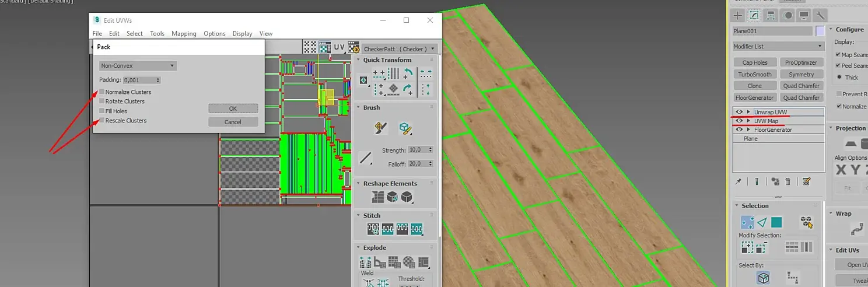Viewport: 868px width, 287px height.
Task: Open the Tools menu in Edit UVWs
Action: pyautogui.click(x=157, y=34)
